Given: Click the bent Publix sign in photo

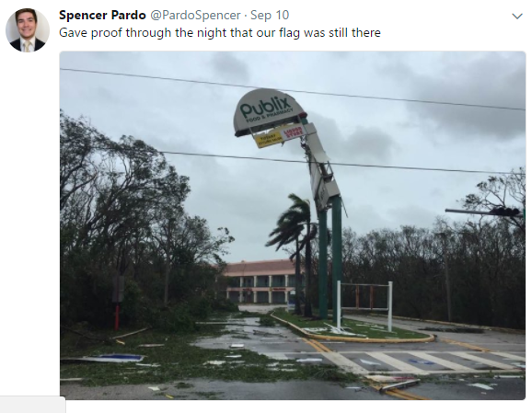Looking at the screenshot, I should click(x=269, y=112).
